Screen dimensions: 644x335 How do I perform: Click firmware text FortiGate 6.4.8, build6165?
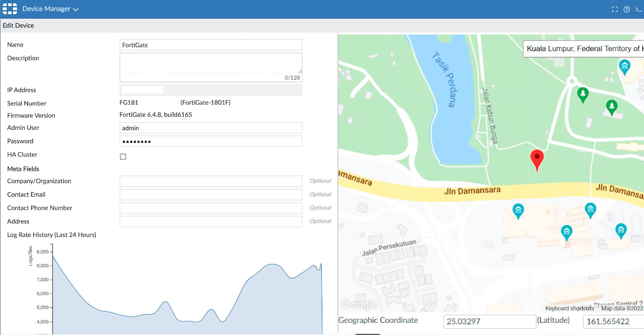[x=156, y=115]
